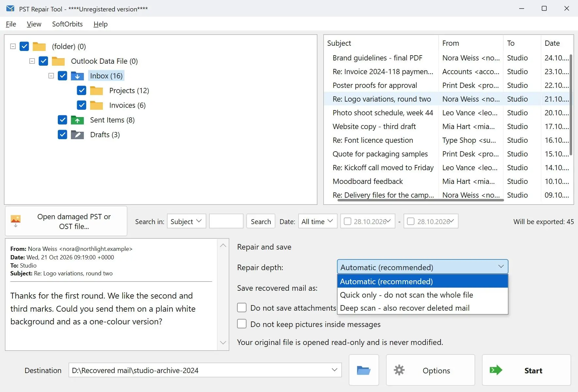Image resolution: width=578 pixels, height=392 pixels.
Task: Open the SoftOrbits menu
Action: (x=67, y=24)
